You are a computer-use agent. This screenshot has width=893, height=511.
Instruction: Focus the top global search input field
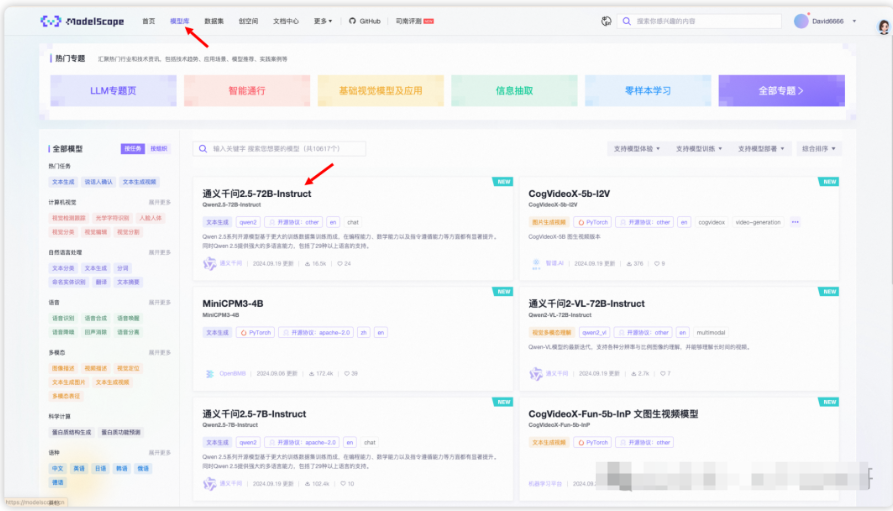[x=699, y=21]
